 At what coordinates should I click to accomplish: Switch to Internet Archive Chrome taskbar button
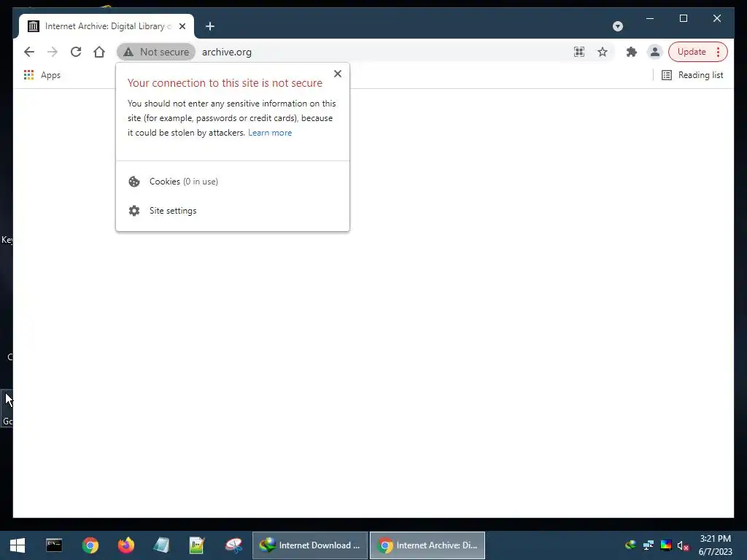(427, 545)
